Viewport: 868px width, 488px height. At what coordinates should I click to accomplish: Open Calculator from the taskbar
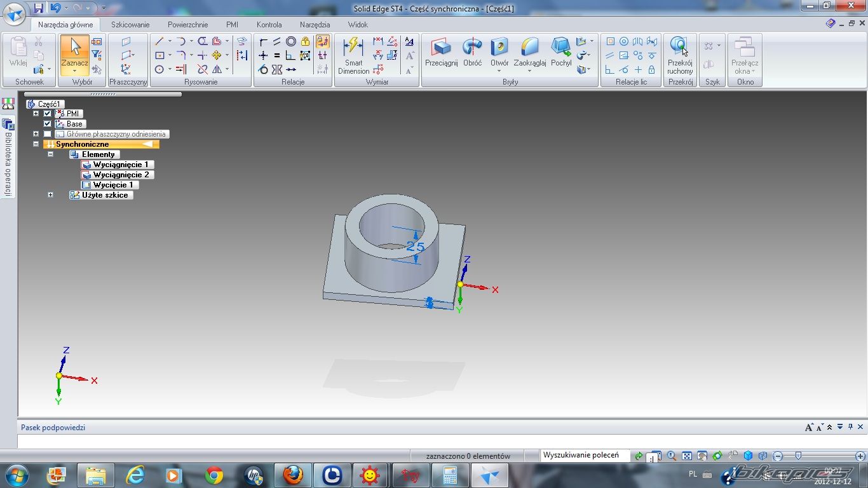pyautogui.click(x=450, y=475)
